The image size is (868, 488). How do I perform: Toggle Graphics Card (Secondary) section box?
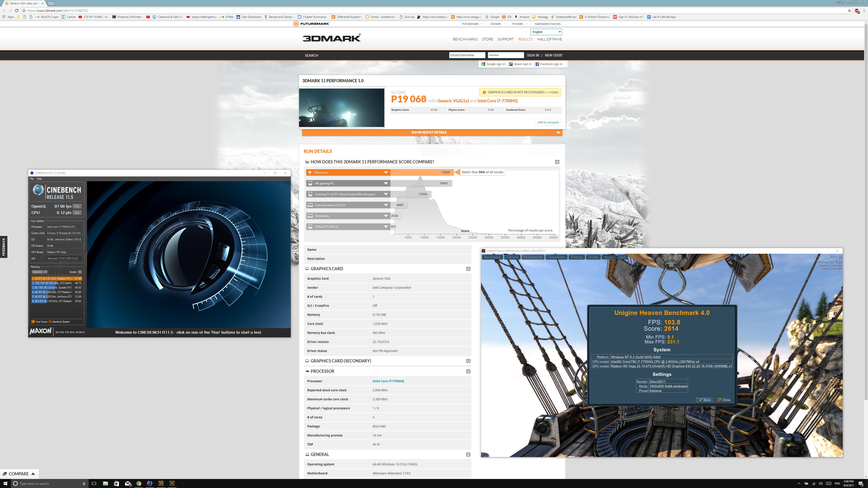pos(468,361)
